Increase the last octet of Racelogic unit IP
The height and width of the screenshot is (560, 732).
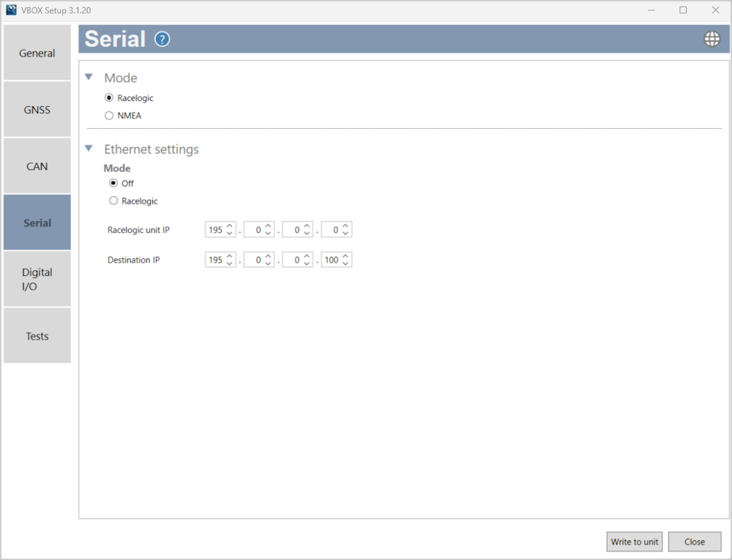pos(346,226)
